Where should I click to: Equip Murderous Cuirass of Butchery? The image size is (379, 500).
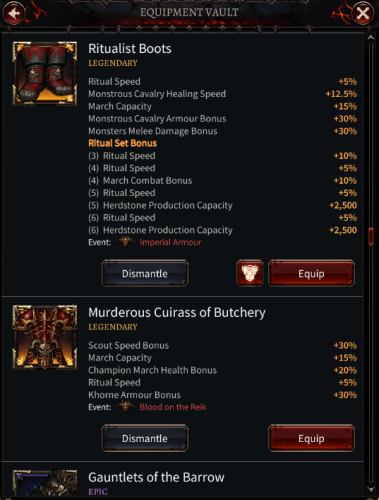311,438
